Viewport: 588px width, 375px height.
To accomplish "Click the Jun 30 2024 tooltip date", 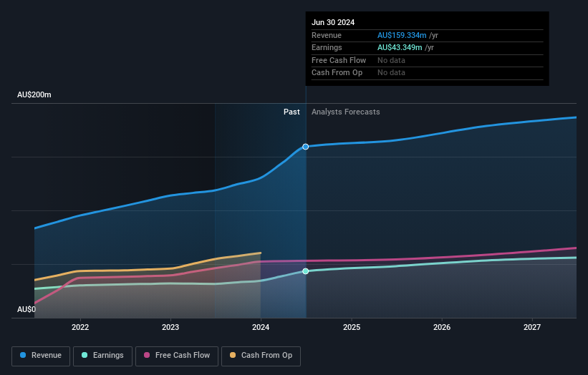I will click(x=333, y=22).
